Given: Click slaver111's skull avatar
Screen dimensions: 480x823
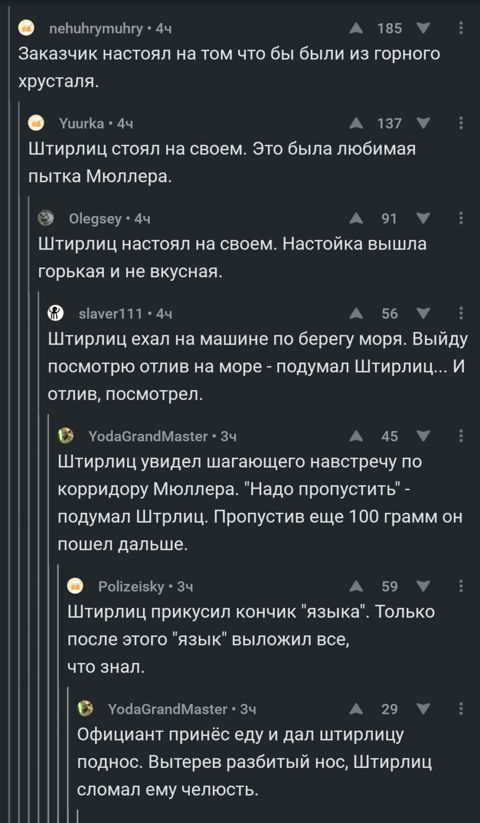Looking at the screenshot, I should point(56,314).
